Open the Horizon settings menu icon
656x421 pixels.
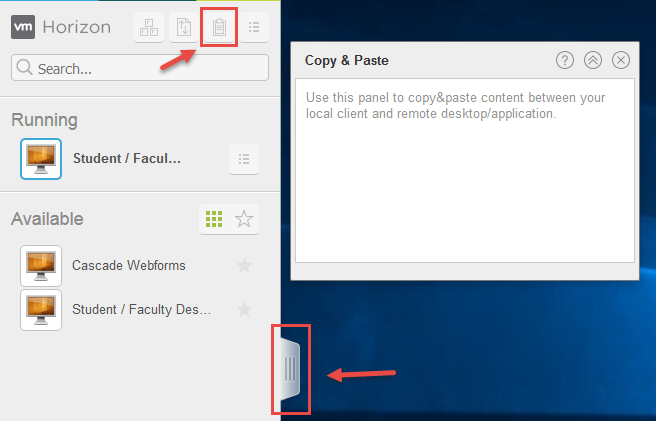tap(254, 27)
